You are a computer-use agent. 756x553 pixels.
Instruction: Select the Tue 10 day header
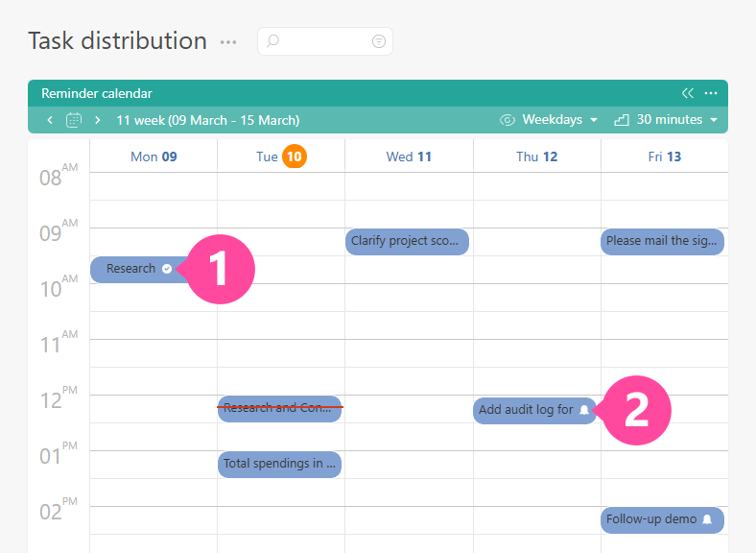coord(281,156)
